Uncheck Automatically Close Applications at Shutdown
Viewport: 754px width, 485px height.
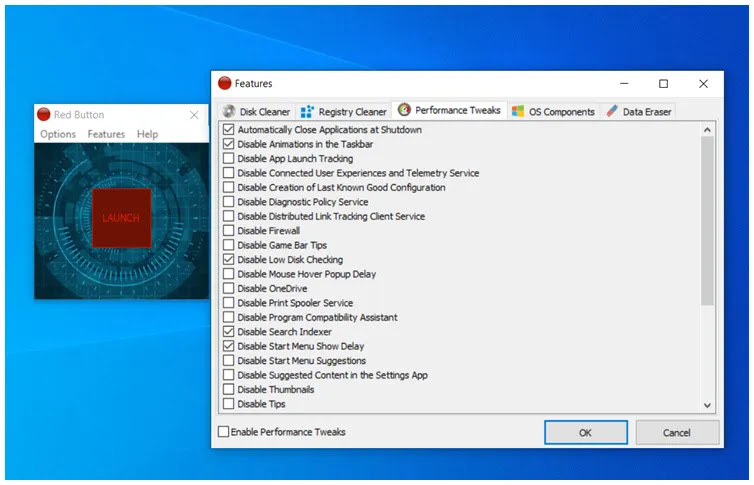point(229,129)
